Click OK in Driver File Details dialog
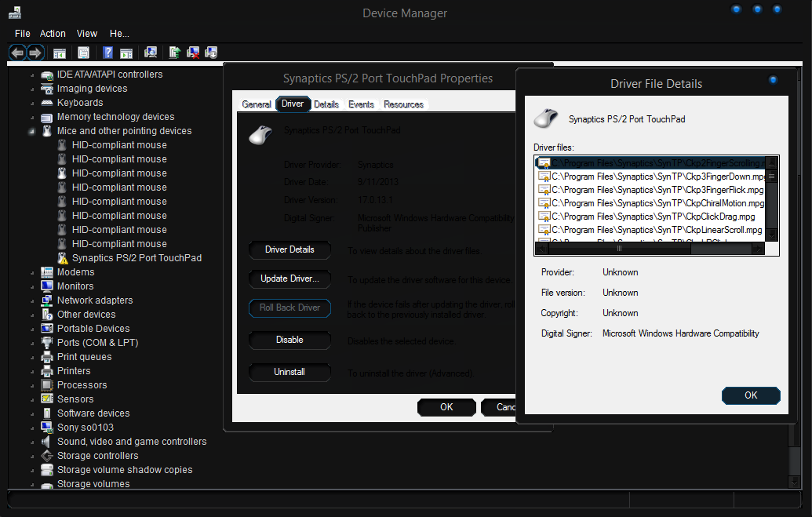 [750, 395]
